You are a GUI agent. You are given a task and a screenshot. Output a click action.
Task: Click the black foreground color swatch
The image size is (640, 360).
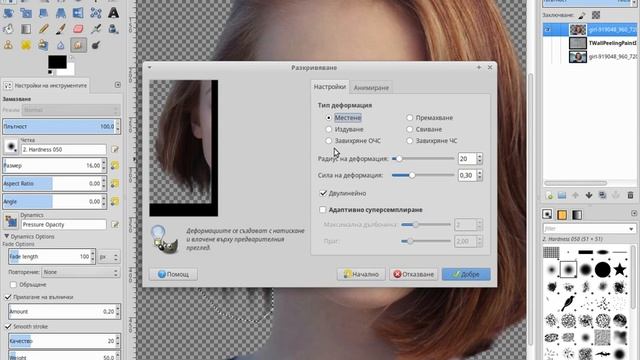tap(57, 62)
